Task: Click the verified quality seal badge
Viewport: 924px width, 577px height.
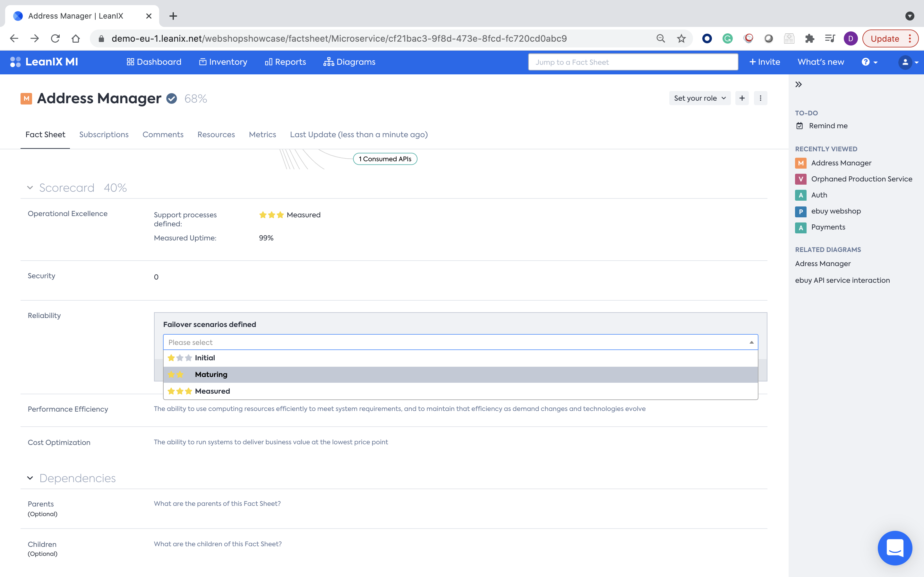Action: pos(172,98)
